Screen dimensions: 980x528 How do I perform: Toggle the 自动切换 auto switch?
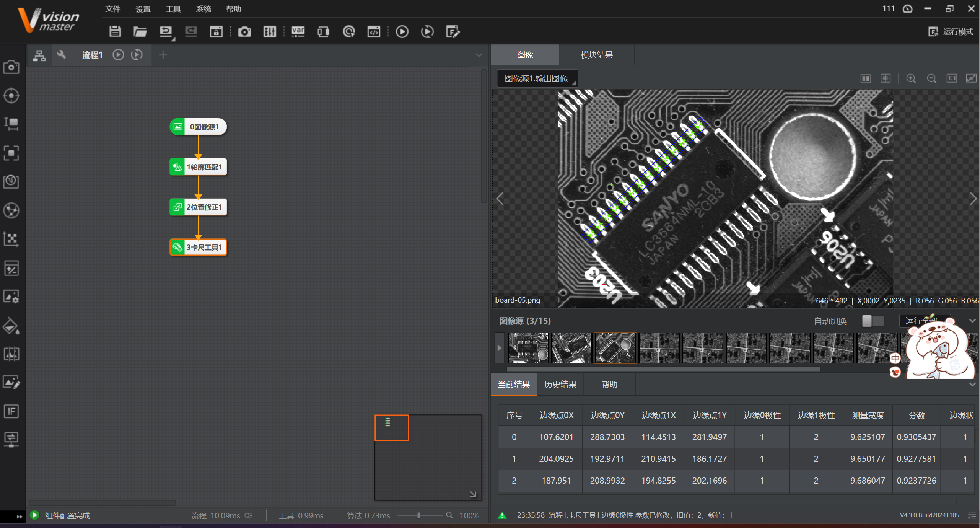(873, 321)
